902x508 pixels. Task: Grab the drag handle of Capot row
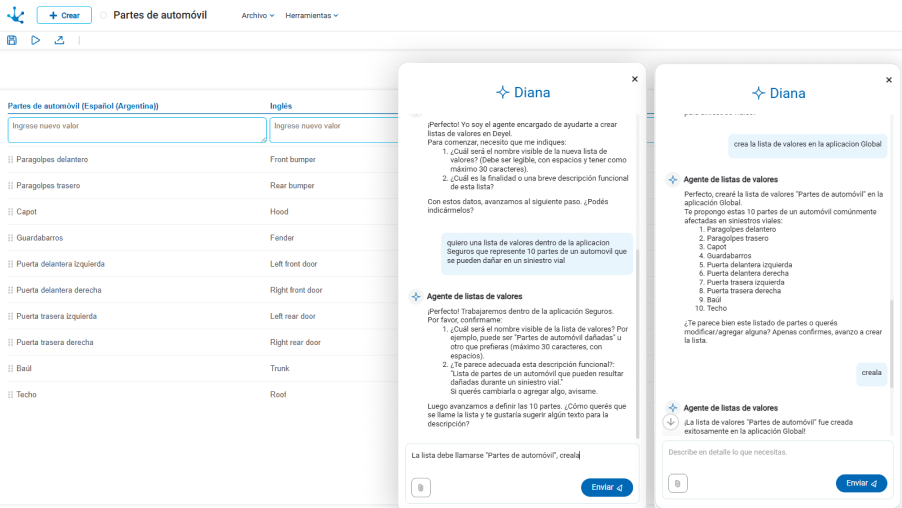coord(11,212)
